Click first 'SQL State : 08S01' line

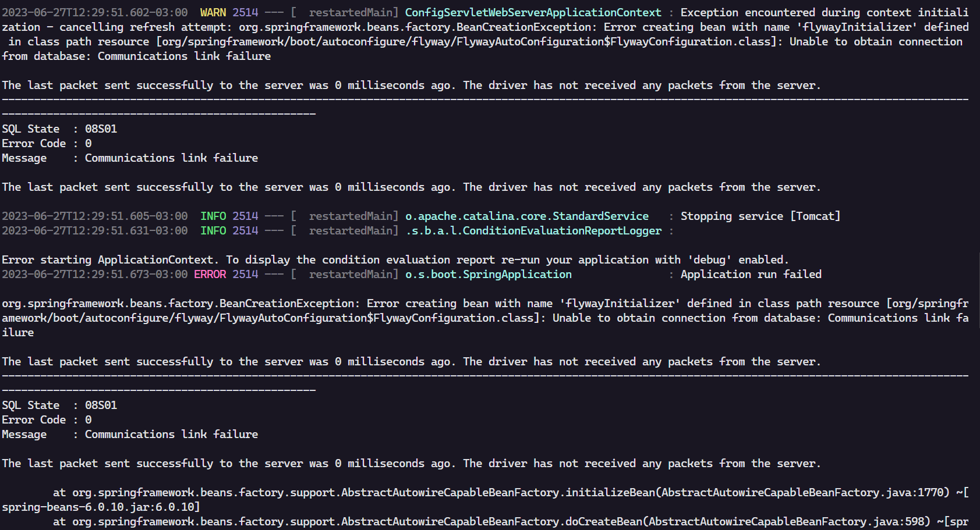(x=59, y=129)
